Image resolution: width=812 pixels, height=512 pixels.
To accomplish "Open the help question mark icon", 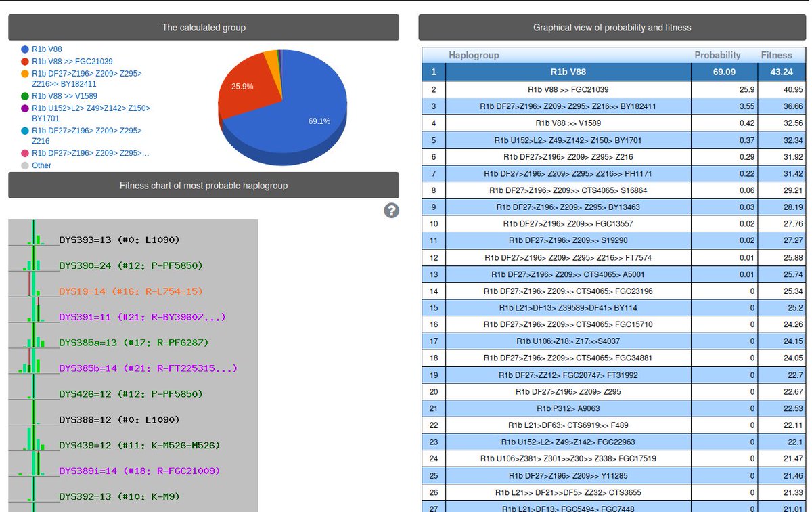I will [x=390, y=211].
